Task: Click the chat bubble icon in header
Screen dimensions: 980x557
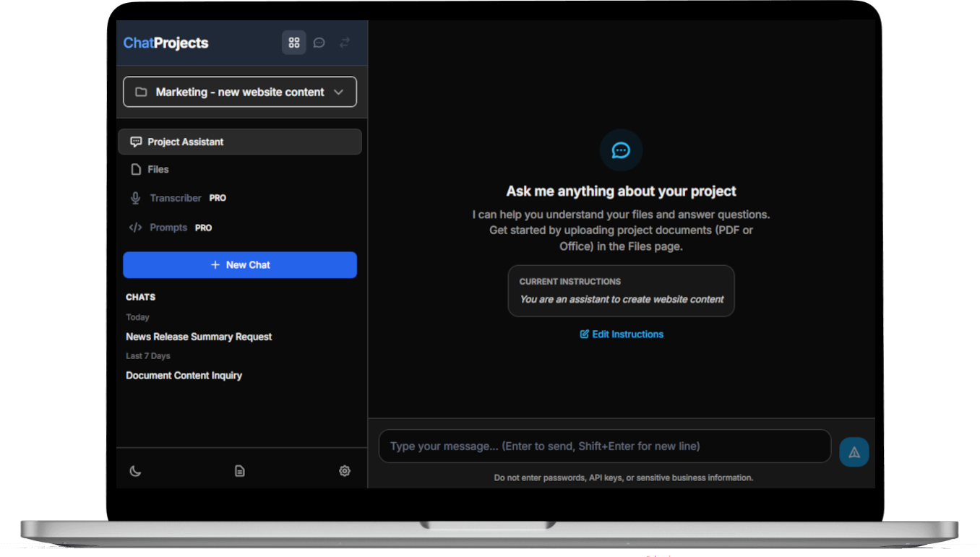Action: [319, 43]
